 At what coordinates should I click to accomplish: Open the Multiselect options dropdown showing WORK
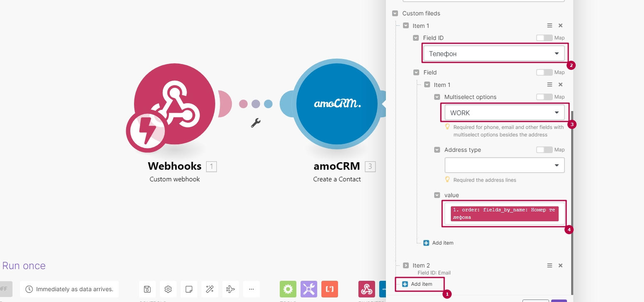(505, 113)
